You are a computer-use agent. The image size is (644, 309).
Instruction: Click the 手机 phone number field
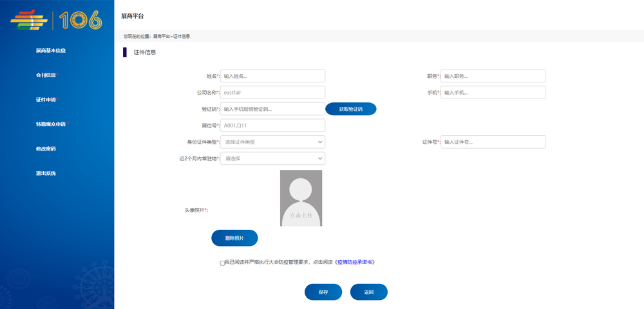pyautogui.click(x=493, y=93)
